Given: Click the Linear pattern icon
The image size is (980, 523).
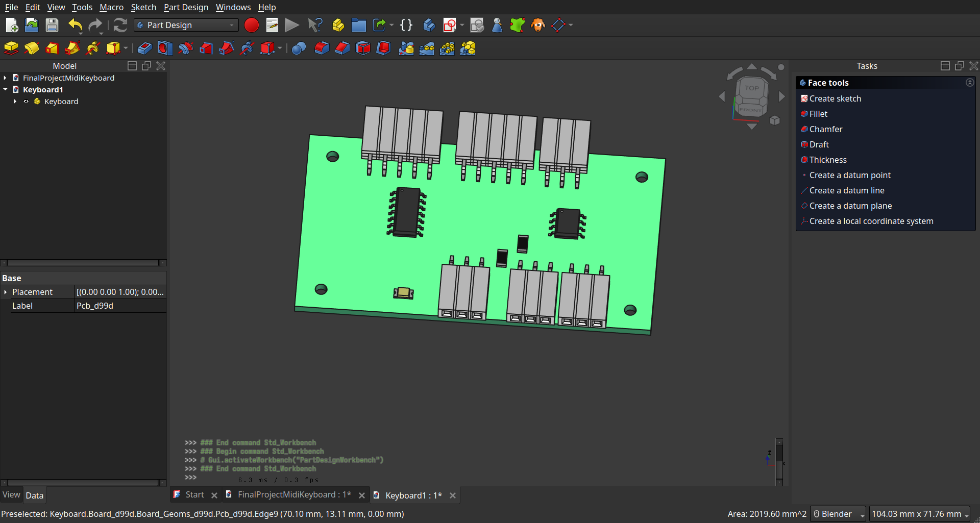Looking at the screenshot, I should click(x=427, y=48).
